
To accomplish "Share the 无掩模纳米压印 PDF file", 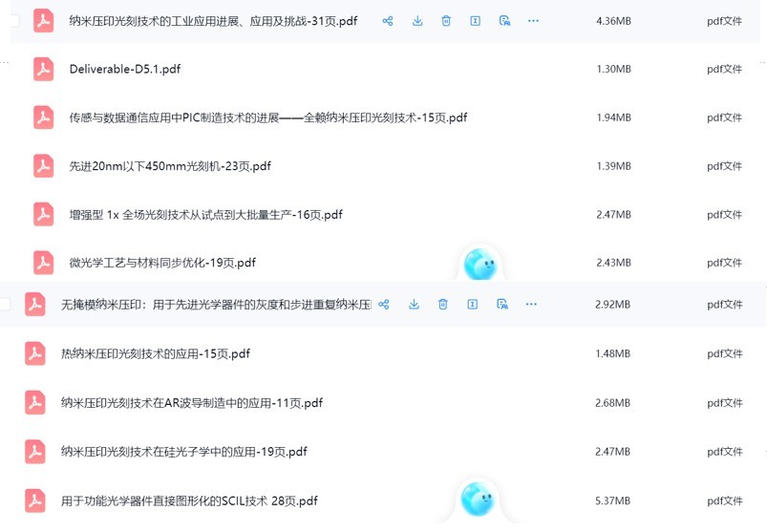I will point(384,305).
